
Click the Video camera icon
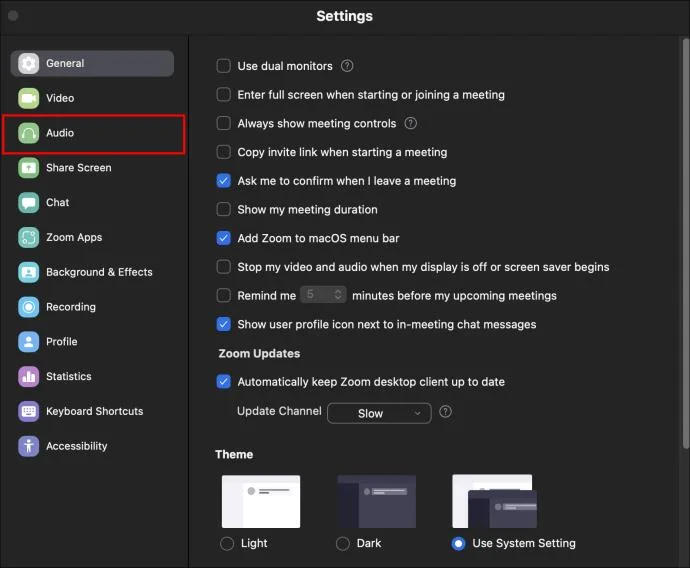[29, 98]
